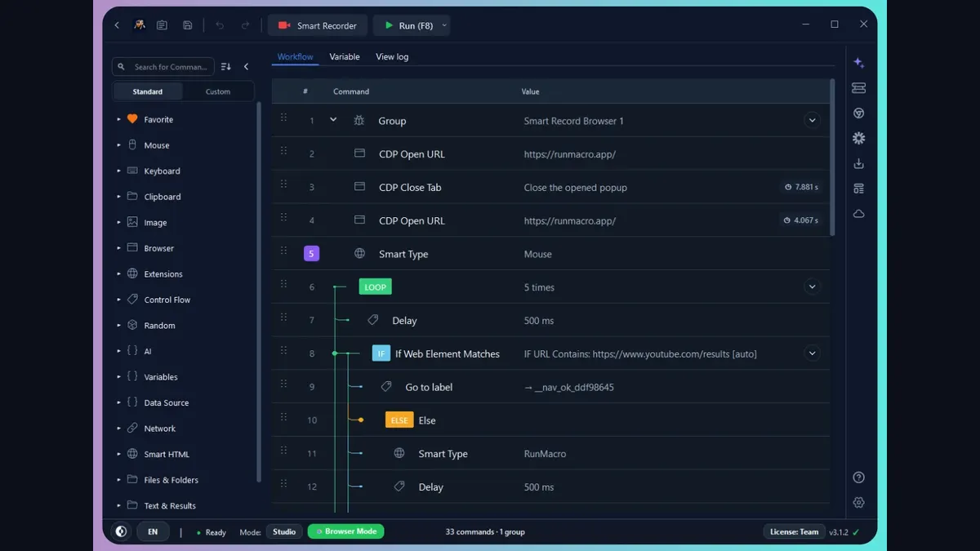Image resolution: width=980 pixels, height=551 pixels.
Task: Click the EN language button
Action: pos(153,531)
